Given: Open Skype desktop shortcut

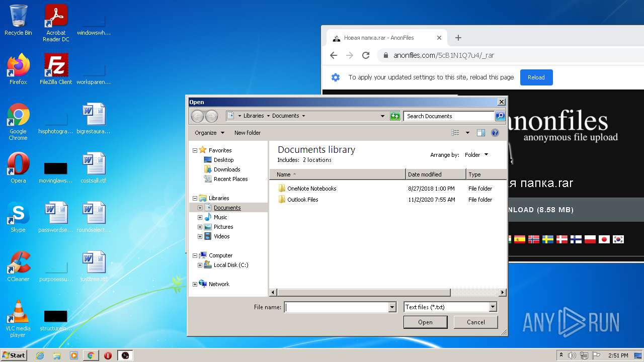Looking at the screenshot, I should tap(18, 217).
